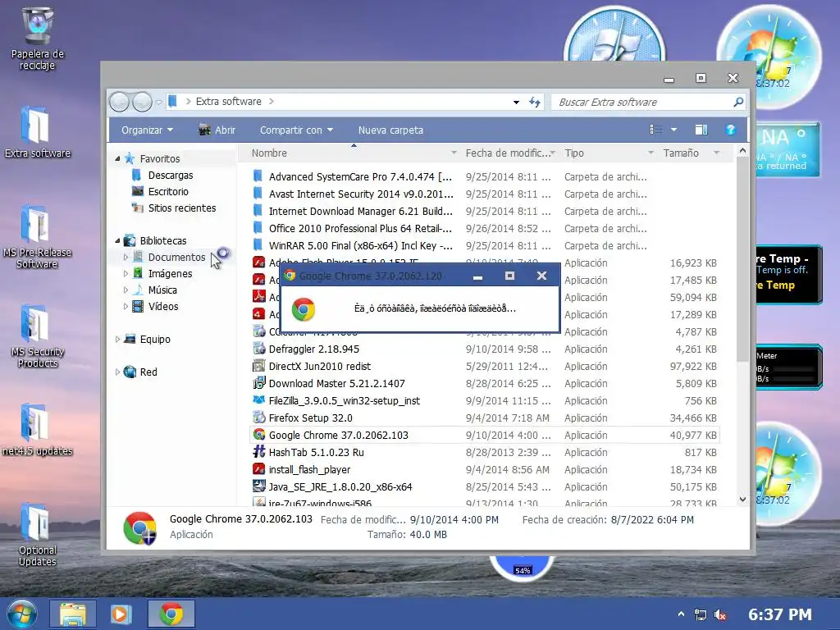Click the change view icon

656,130
